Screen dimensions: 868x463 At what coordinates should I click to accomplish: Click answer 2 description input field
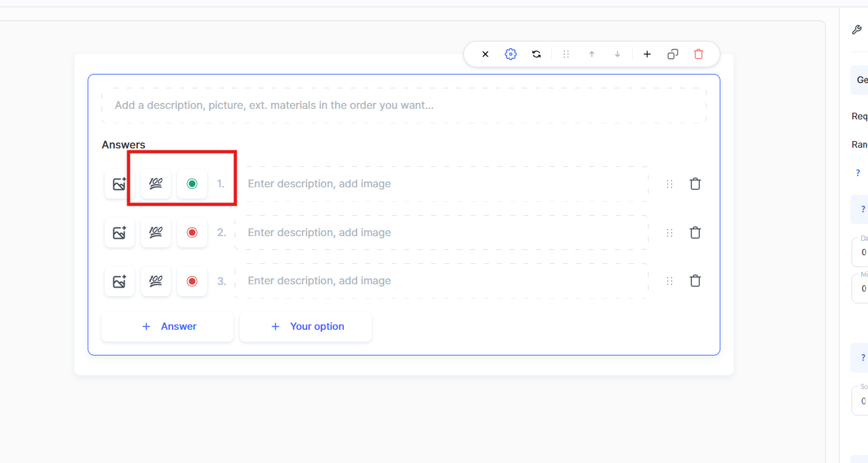(441, 232)
